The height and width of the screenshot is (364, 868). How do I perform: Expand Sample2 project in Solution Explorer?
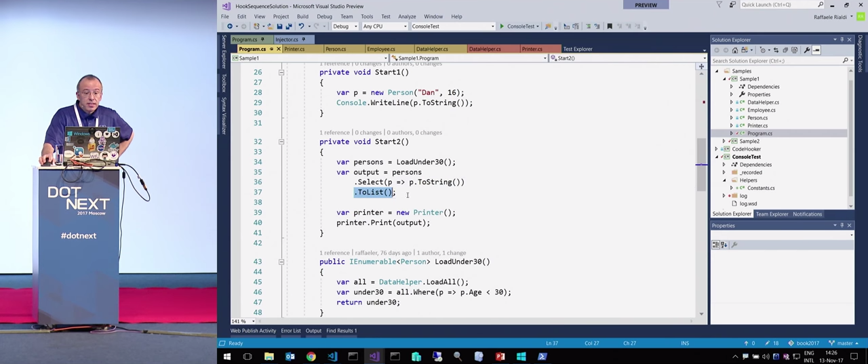(724, 141)
